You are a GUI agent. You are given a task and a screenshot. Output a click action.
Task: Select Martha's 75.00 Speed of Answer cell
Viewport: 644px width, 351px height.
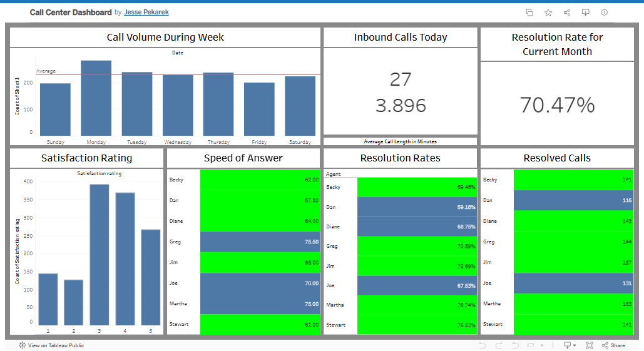click(x=260, y=304)
